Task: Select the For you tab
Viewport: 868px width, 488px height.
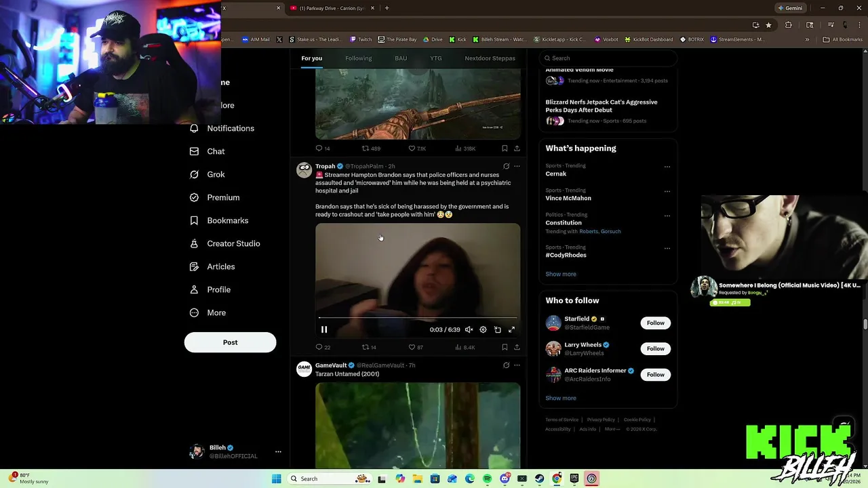Action: tap(312, 58)
